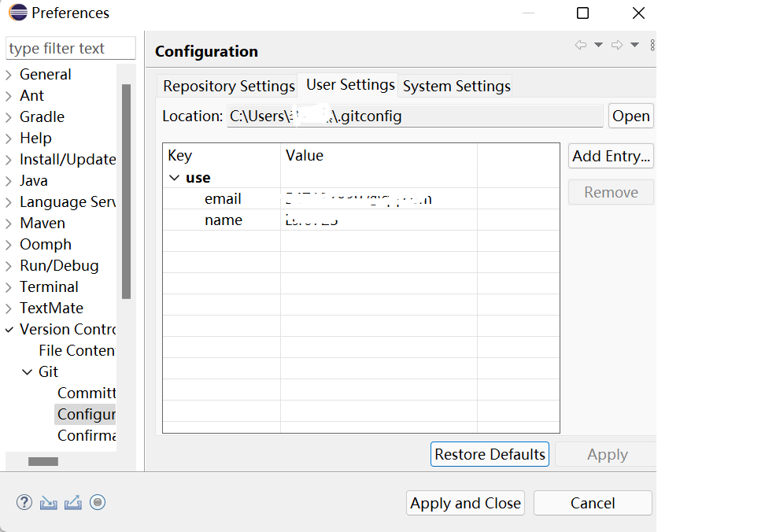765x532 pixels.
Task: Select File Content tree item
Action: coord(77,351)
